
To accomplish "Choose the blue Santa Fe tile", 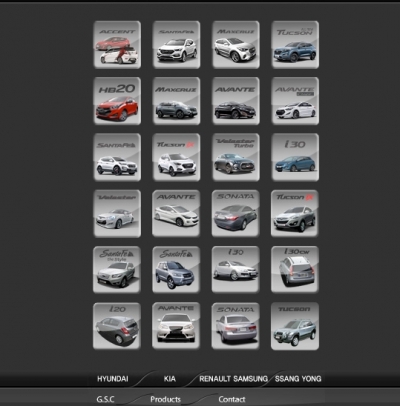I will pos(176,270).
